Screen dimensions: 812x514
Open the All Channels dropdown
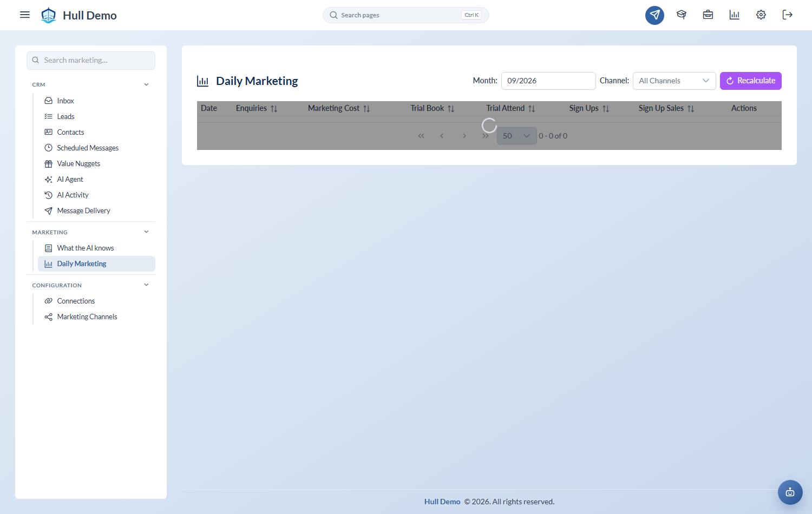[674, 81]
